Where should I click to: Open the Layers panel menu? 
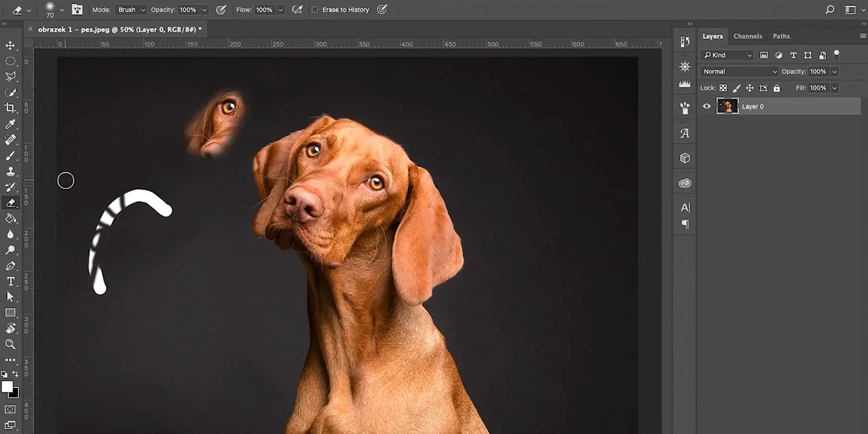(863, 36)
